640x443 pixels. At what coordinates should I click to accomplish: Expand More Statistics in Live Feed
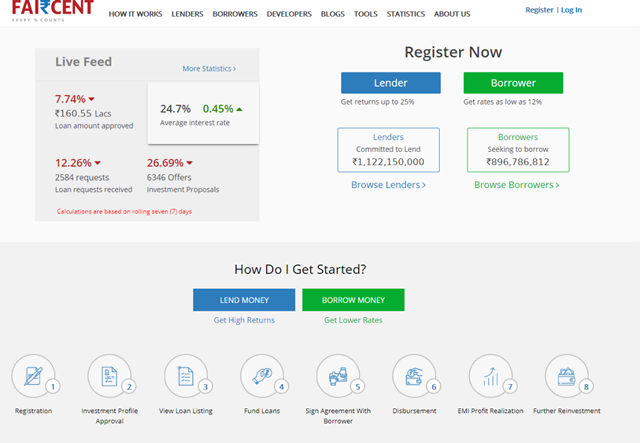(209, 69)
